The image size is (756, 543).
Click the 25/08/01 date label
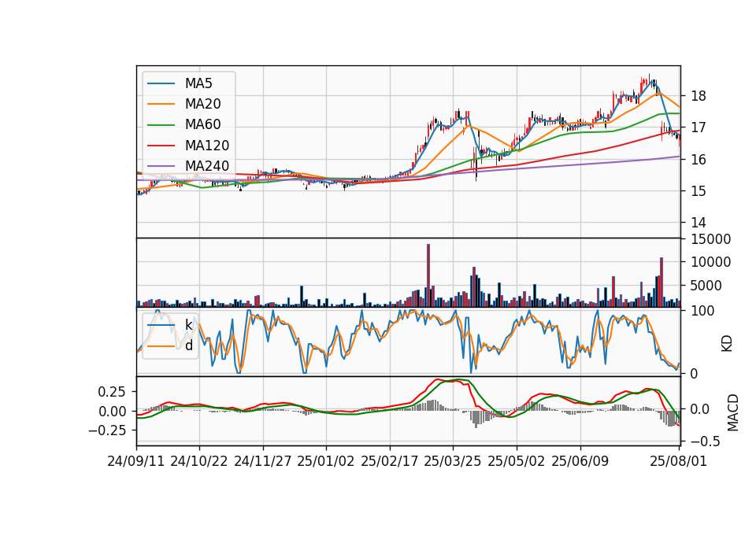(x=678, y=461)
